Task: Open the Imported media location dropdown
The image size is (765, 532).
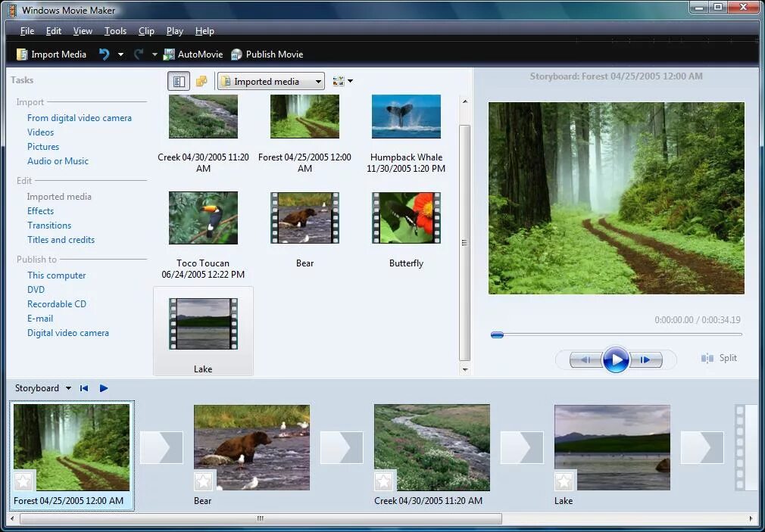Action: (x=271, y=82)
